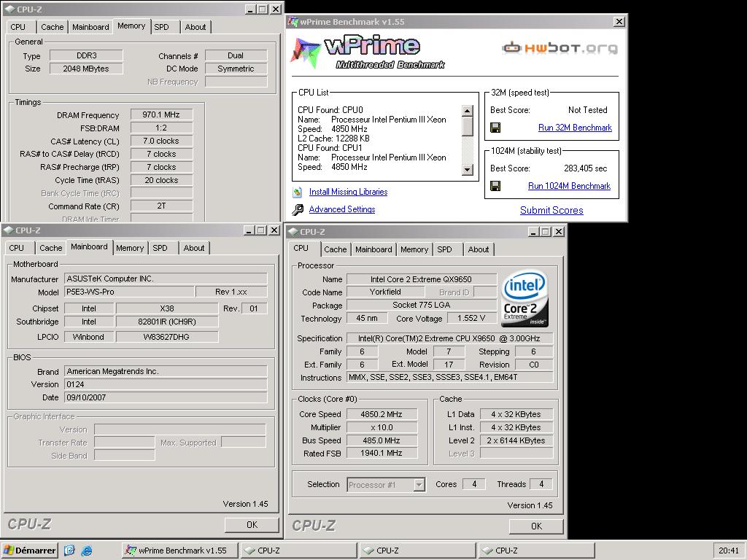The height and width of the screenshot is (560, 747).
Task: Open Internet Explorer from quick launch
Action: (x=87, y=551)
